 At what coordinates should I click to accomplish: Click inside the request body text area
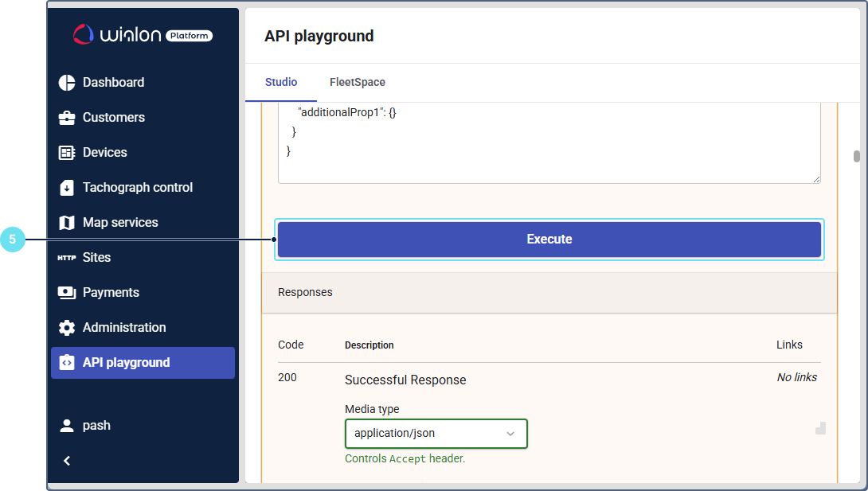549,142
